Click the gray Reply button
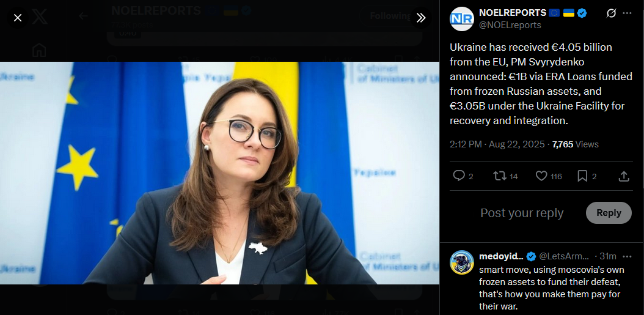 pyautogui.click(x=609, y=213)
